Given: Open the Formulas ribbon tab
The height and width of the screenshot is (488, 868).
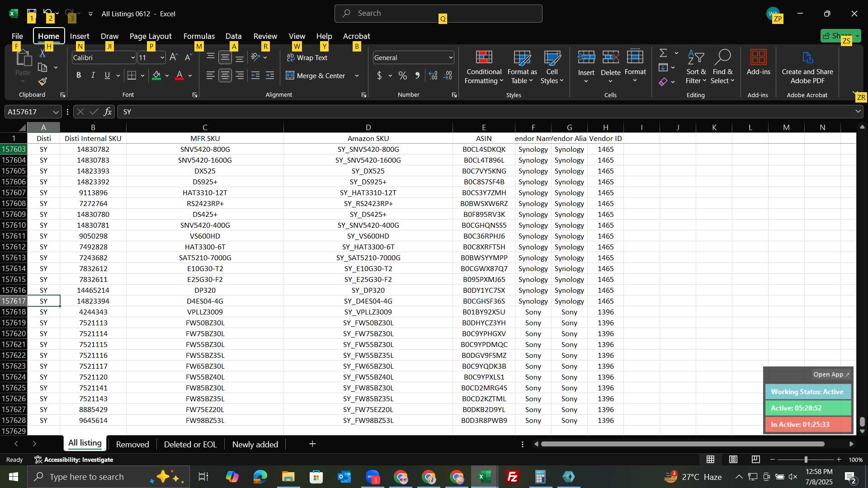Looking at the screenshot, I should [x=199, y=36].
